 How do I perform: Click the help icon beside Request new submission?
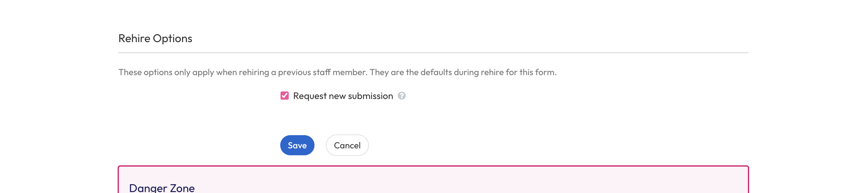pos(402,96)
